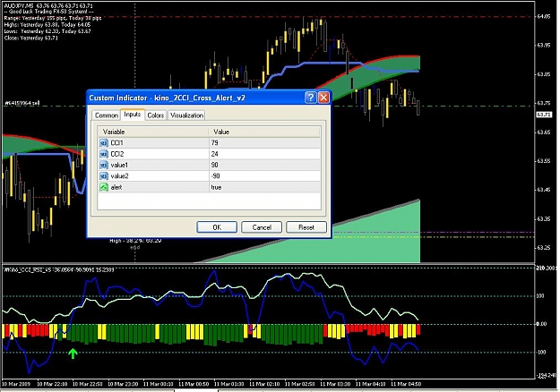
Task: Switch to the Common tab
Action: (106, 115)
